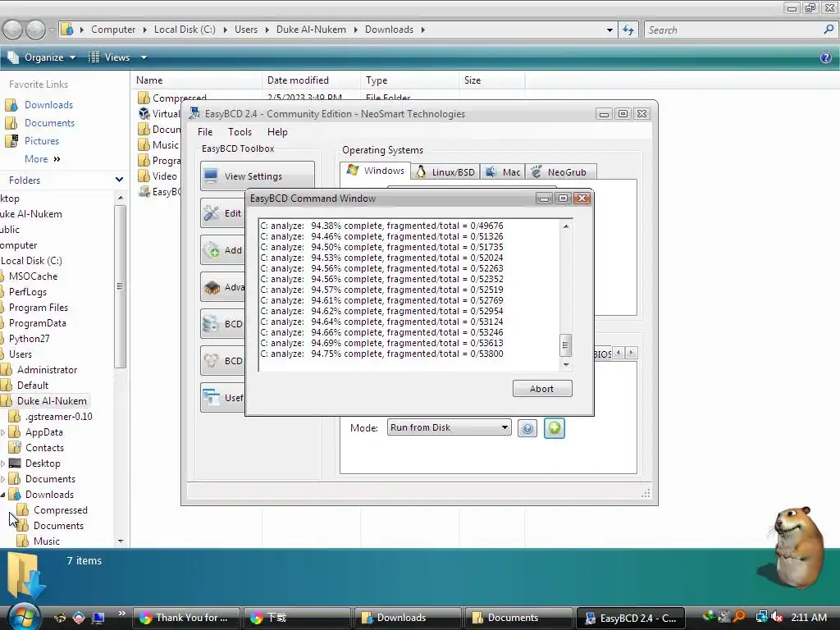Screen dimensions: 840x630
Task: Select Duke Al-Nukem folder in tree
Action: [x=52, y=400]
